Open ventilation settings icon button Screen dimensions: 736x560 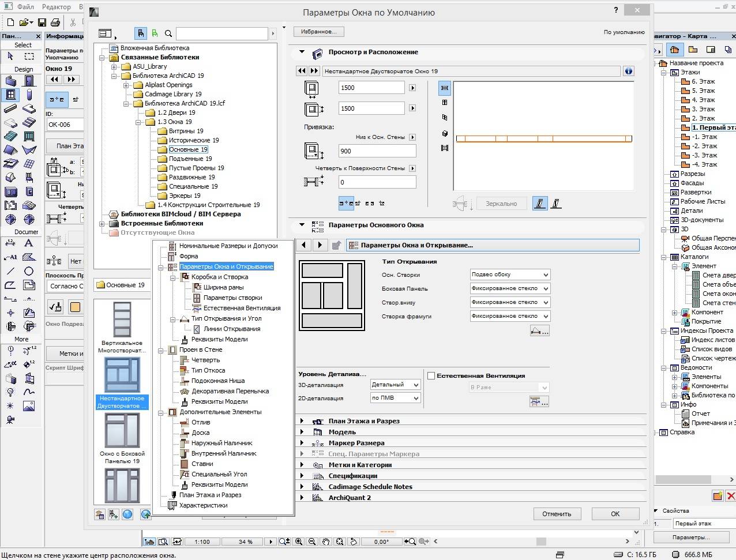[540, 401]
